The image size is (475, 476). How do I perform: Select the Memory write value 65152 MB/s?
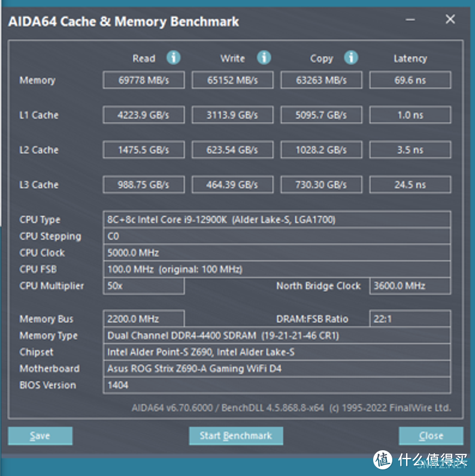click(x=232, y=80)
